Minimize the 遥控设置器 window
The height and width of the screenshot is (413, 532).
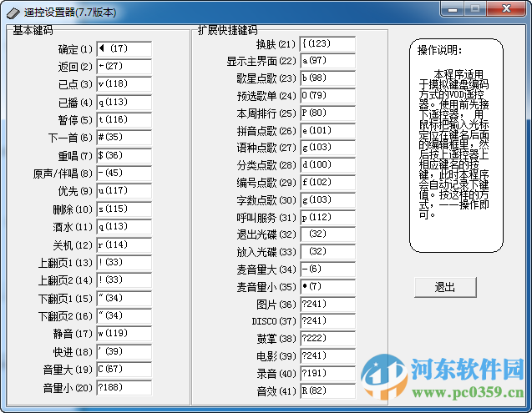tap(452, 9)
